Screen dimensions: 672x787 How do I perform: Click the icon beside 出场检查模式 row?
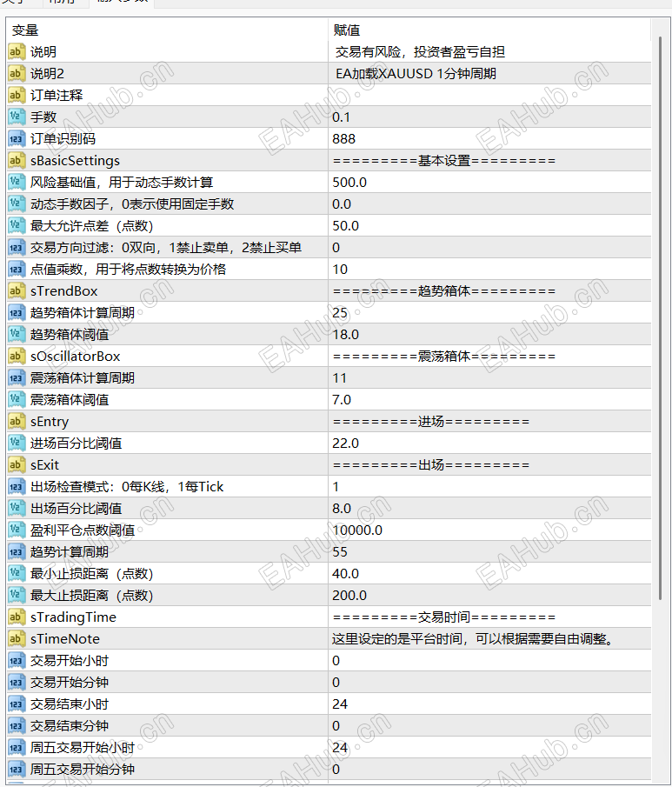click(x=16, y=487)
